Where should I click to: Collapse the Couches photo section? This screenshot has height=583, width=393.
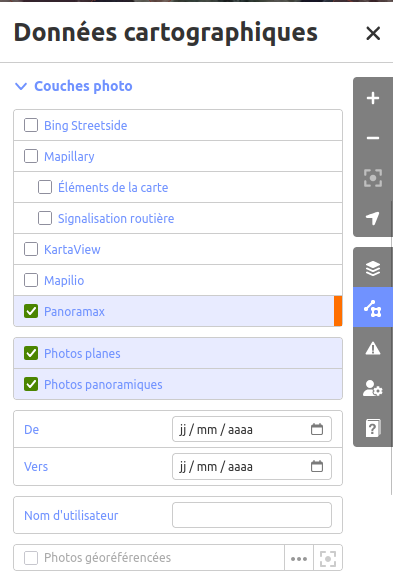click(73, 86)
